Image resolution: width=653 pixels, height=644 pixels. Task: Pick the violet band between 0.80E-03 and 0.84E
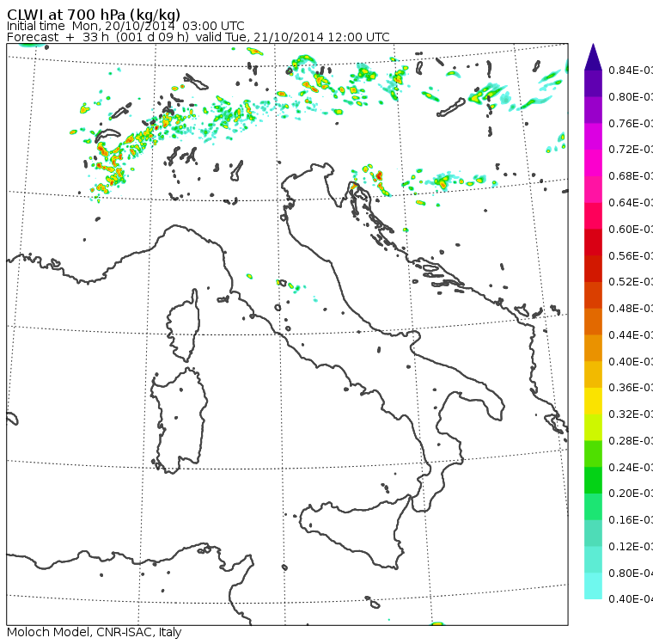[x=593, y=83]
